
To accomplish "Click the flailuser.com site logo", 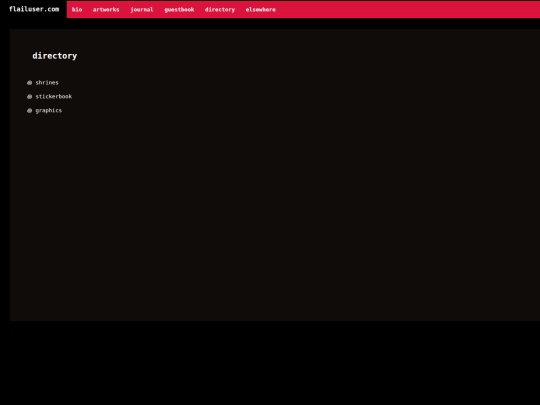I will coord(34,9).
